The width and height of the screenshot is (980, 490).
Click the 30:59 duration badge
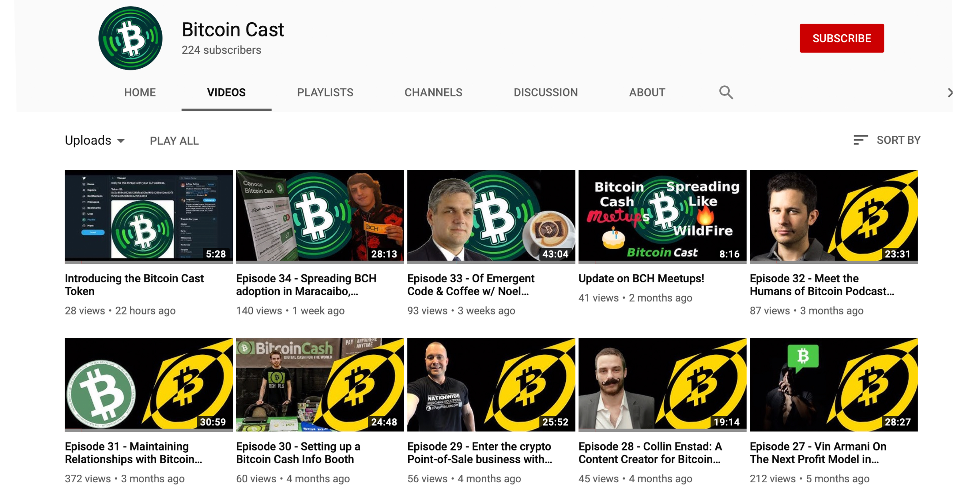[213, 422]
